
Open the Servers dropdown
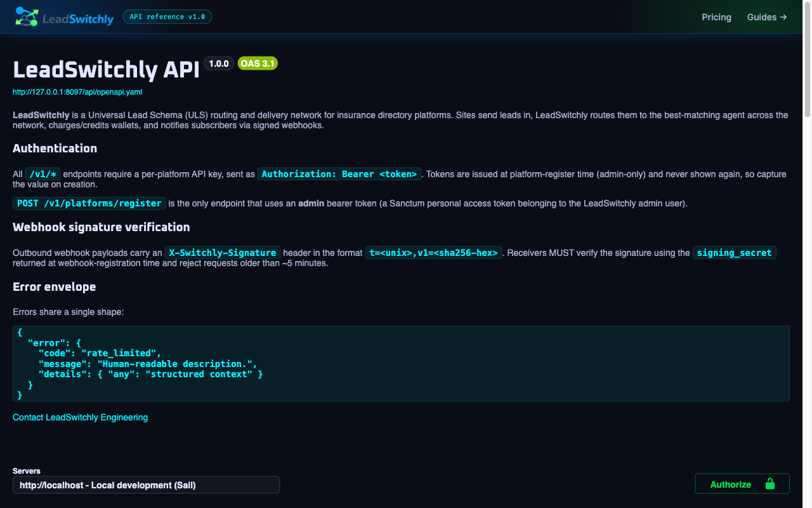146,485
